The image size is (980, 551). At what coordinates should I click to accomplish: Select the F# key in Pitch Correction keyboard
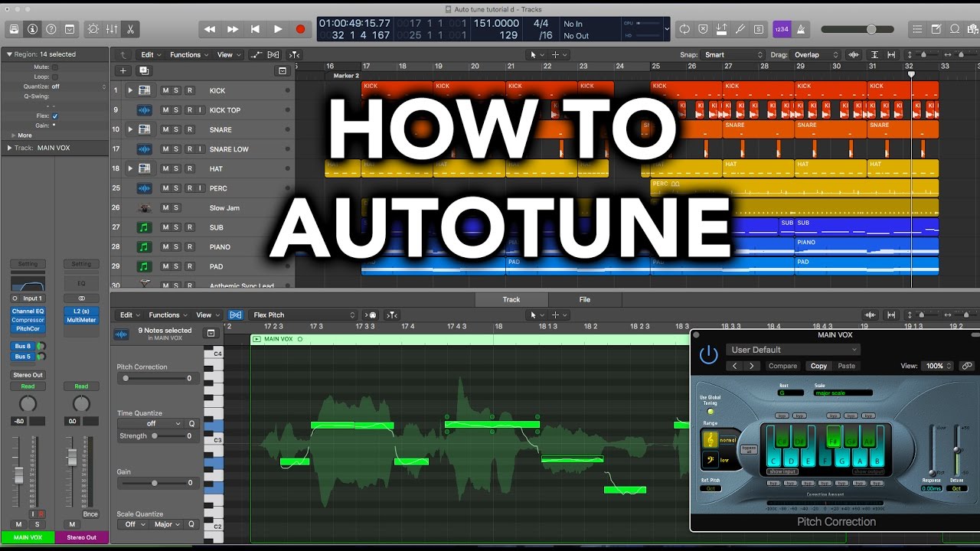[832, 438]
